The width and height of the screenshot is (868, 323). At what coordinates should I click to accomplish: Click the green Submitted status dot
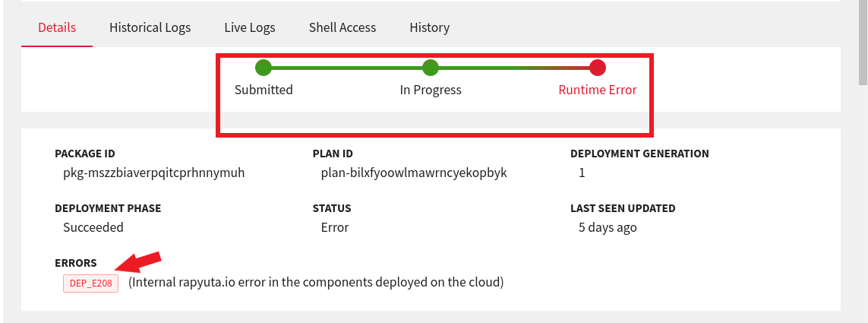[x=264, y=68]
